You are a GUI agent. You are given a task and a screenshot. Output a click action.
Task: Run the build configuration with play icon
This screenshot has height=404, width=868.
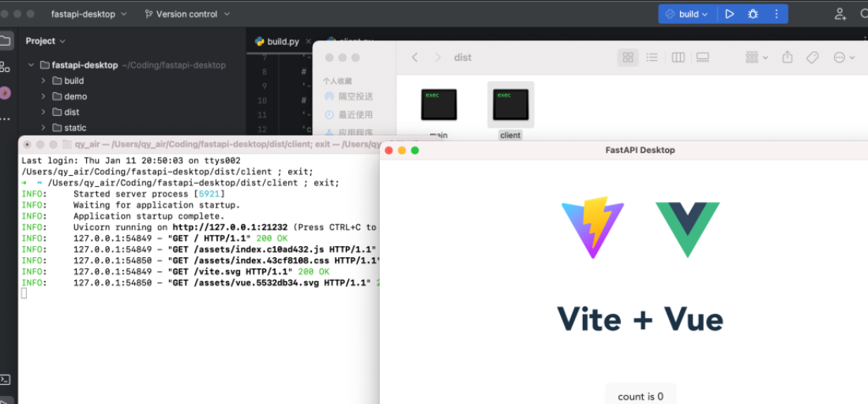point(730,14)
